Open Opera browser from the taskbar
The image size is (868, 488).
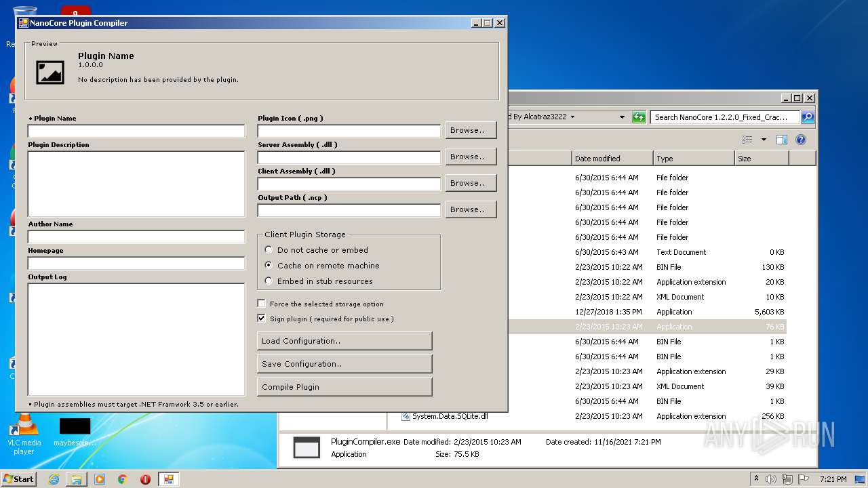pos(145,479)
